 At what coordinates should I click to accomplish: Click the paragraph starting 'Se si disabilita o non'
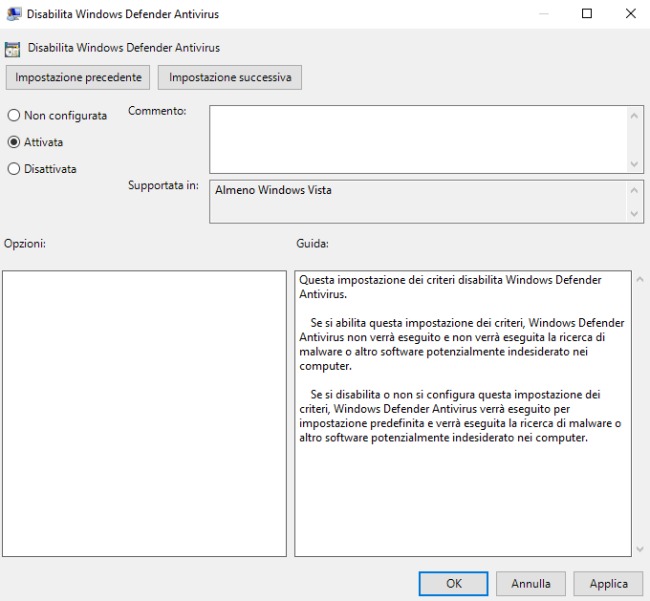(x=460, y=416)
